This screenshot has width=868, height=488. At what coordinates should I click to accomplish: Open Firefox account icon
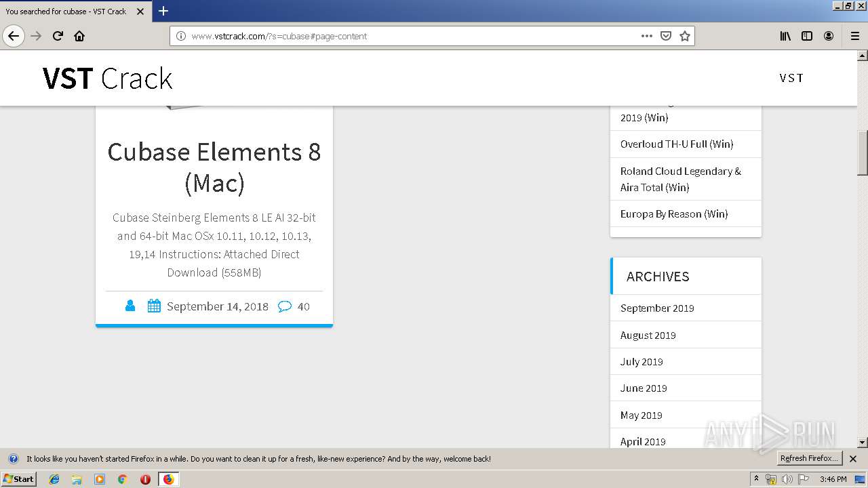pos(829,36)
